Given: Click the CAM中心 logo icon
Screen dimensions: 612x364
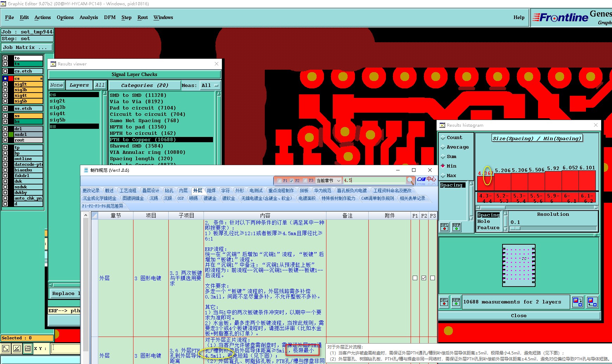Looking at the screenshot, I should [x=426, y=180].
